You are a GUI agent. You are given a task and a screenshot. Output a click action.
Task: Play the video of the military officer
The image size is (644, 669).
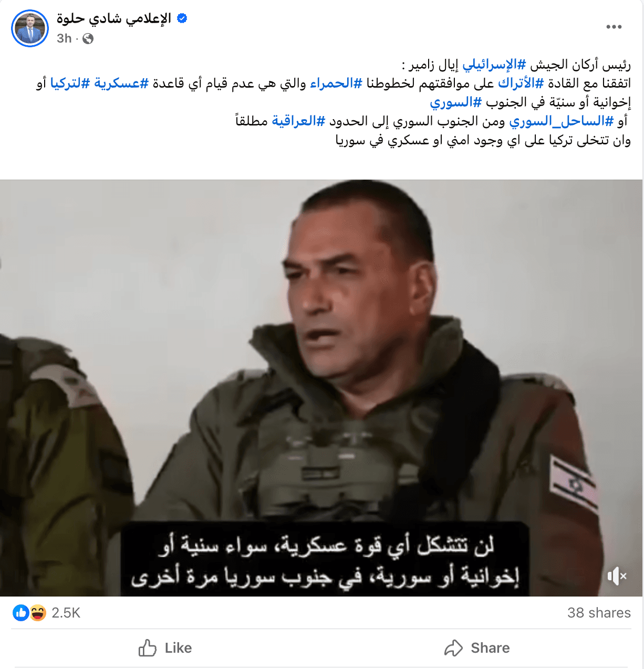coord(321,388)
